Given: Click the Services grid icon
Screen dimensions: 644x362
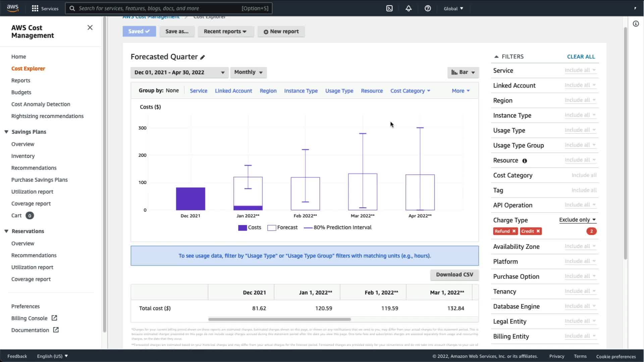Looking at the screenshot, I should (35, 8).
